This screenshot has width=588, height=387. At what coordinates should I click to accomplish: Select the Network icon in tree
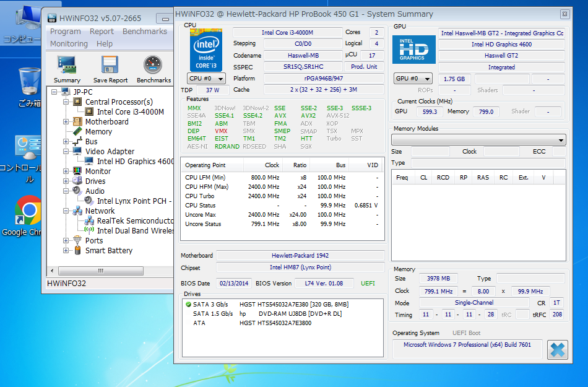[77, 211]
